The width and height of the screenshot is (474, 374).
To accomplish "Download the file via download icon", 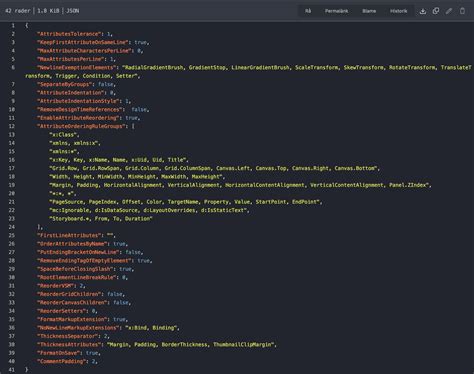I will point(423,11).
